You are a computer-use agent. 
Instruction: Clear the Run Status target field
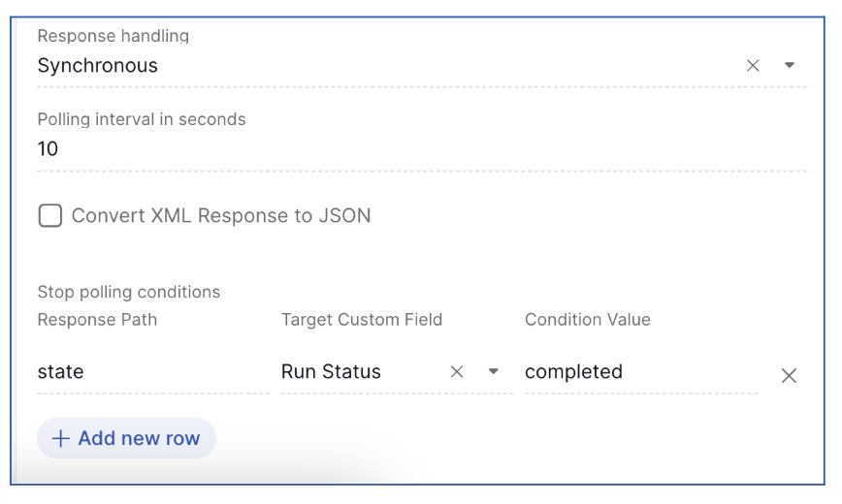coord(457,371)
